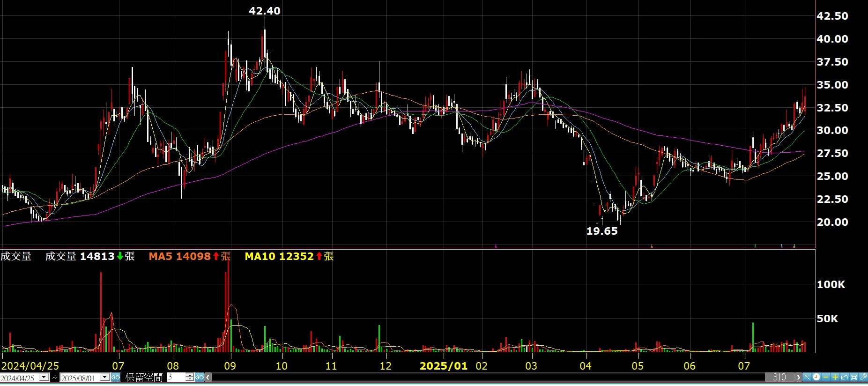Expand the end date 2025/08/01 dropdown
The height and width of the screenshot is (386, 868).
[105, 377]
